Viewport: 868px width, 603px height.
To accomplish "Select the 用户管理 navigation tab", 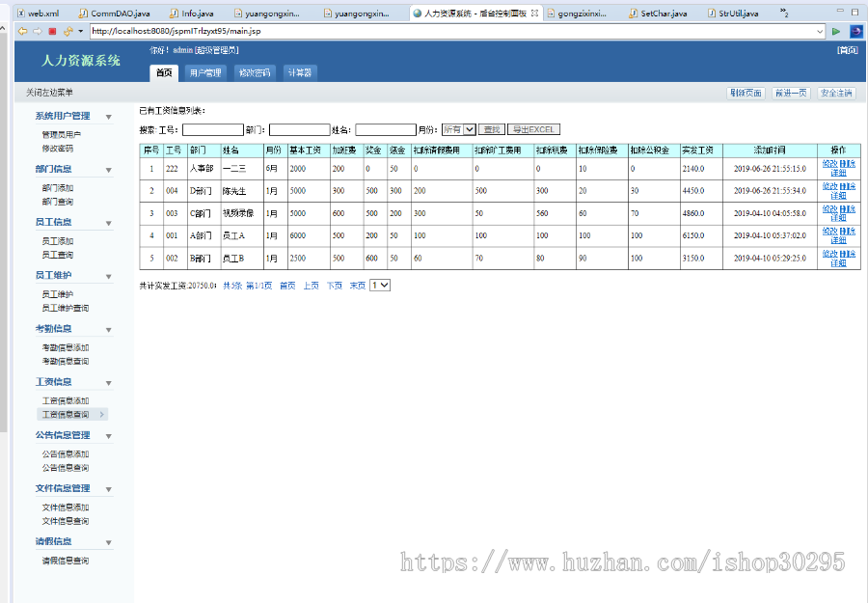I will pos(205,72).
